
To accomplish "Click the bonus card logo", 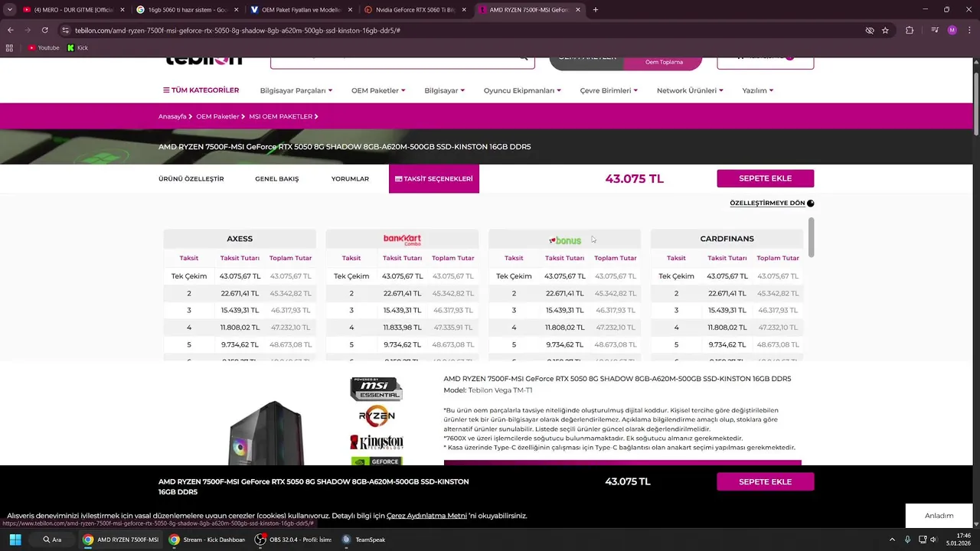I will coord(565,240).
